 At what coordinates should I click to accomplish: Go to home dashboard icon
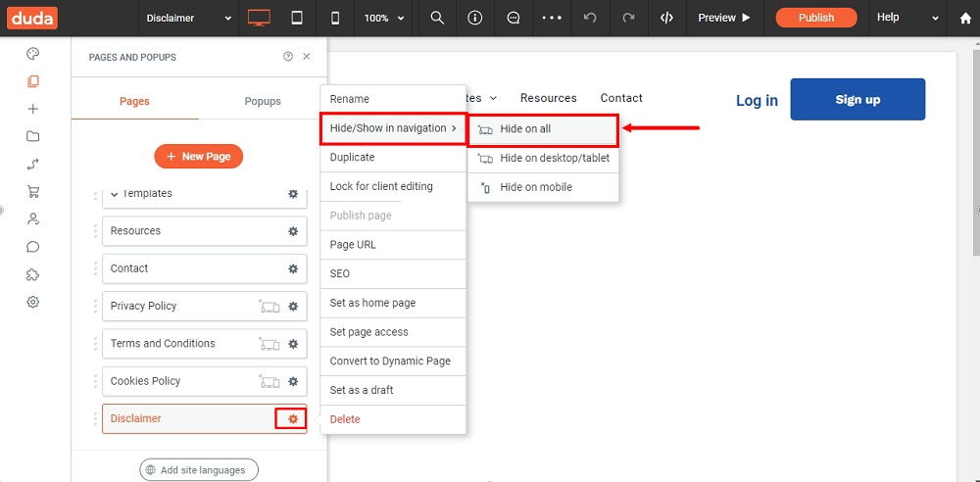965,19
